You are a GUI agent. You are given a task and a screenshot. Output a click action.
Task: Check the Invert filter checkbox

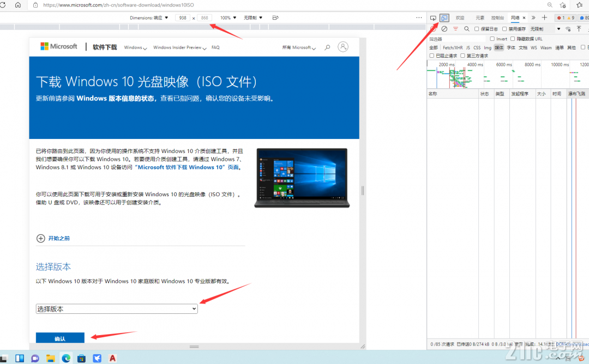click(492, 39)
